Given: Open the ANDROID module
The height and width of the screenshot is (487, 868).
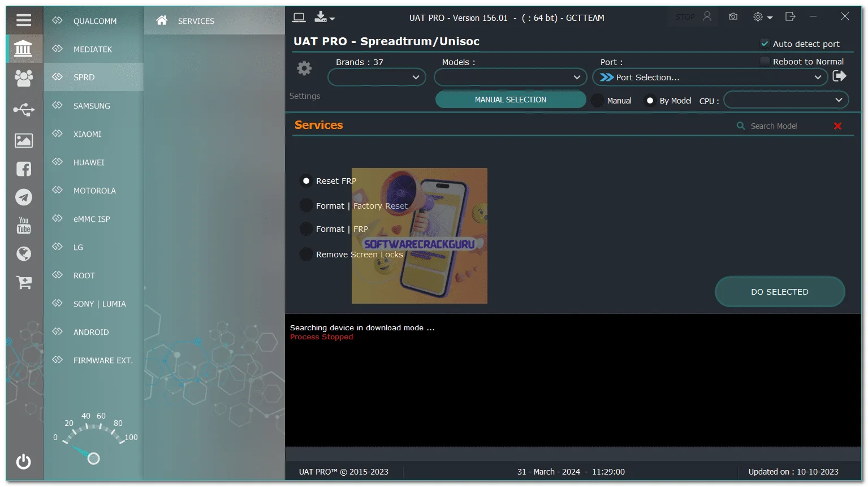Looking at the screenshot, I should 94,332.
